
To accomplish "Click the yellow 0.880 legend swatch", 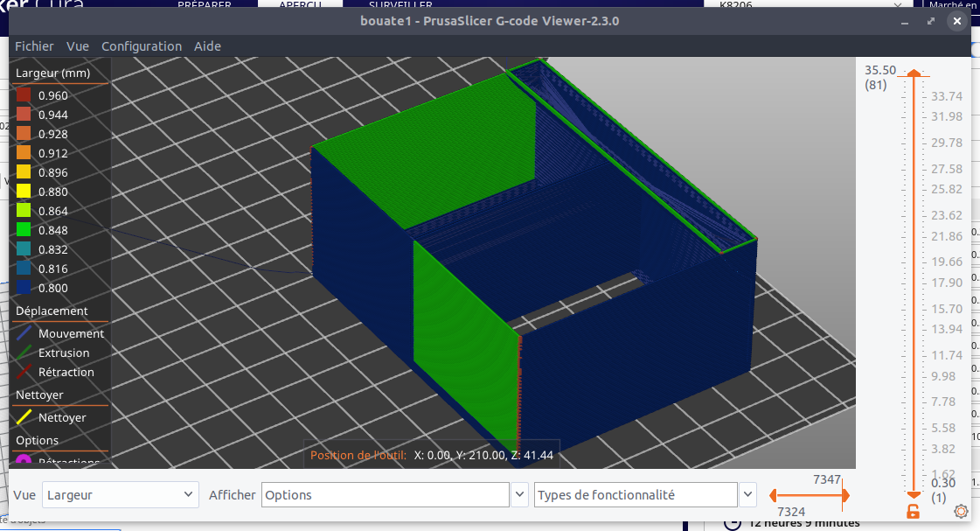I will pos(23,192).
